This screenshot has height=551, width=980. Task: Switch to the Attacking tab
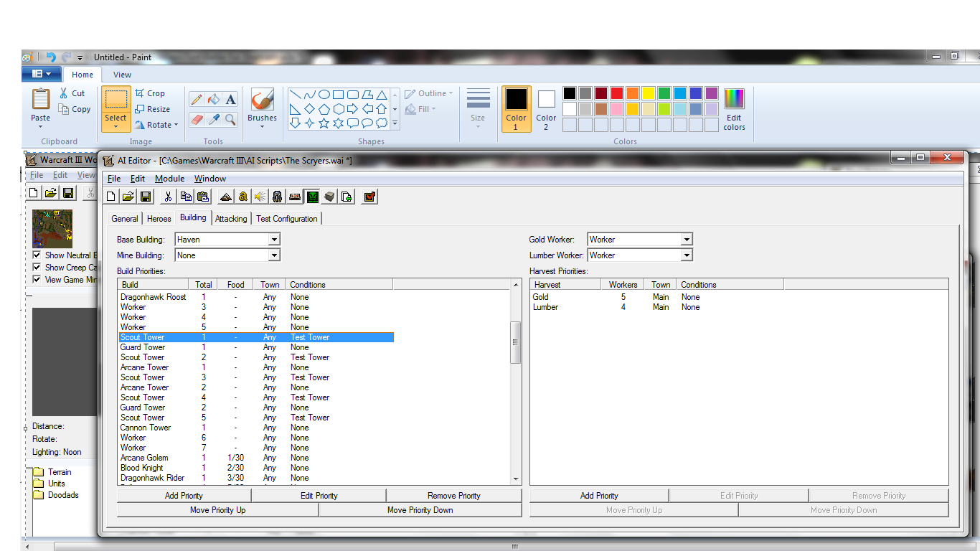click(x=231, y=219)
